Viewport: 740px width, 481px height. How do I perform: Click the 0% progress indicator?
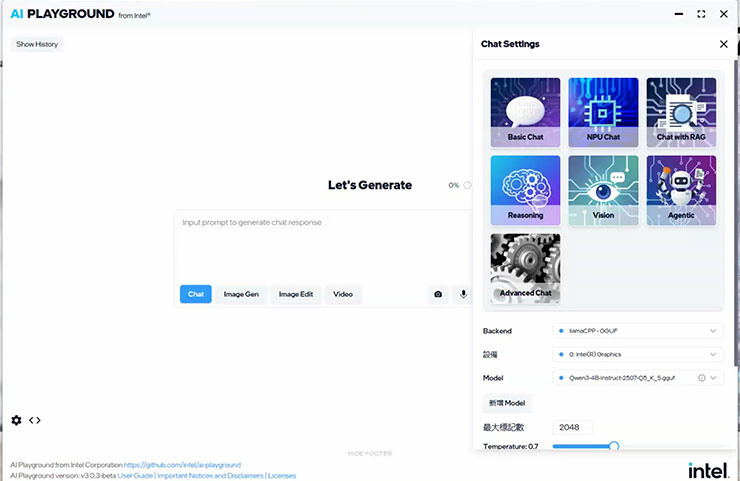(459, 185)
